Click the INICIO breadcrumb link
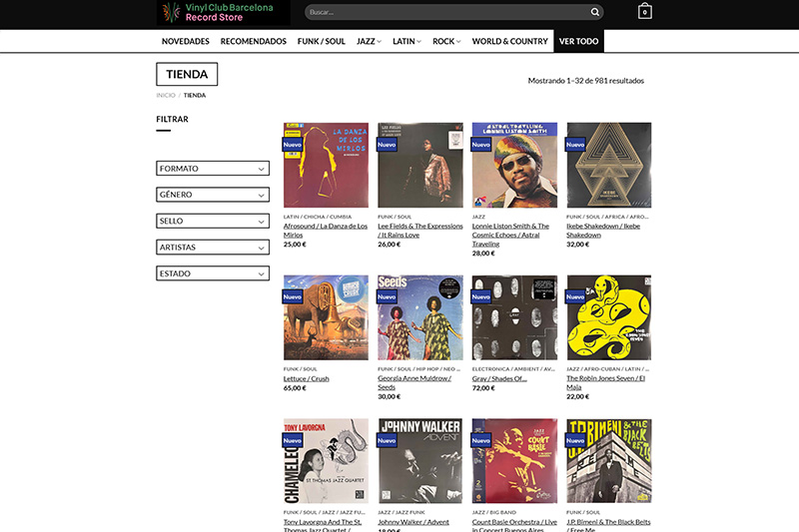 click(166, 95)
